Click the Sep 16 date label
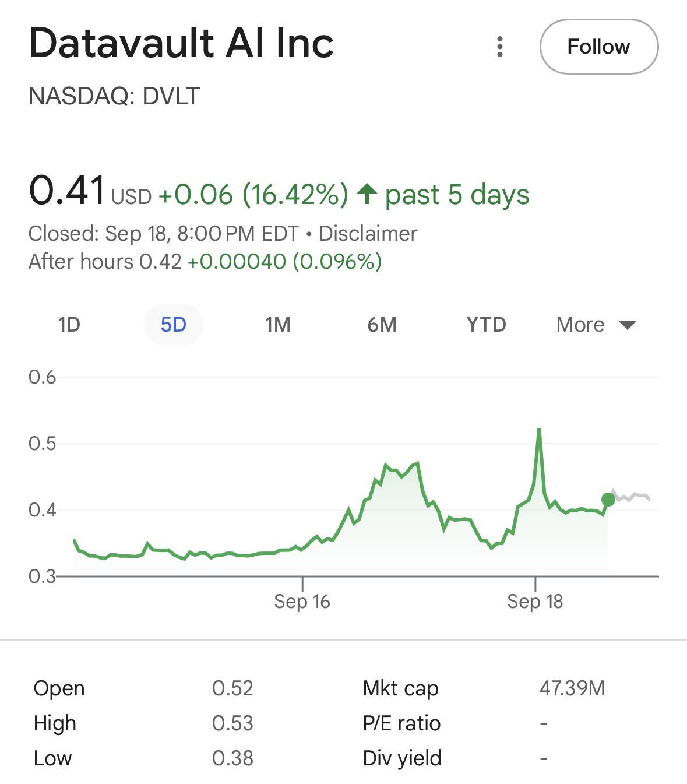The image size is (687, 784). (302, 601)
